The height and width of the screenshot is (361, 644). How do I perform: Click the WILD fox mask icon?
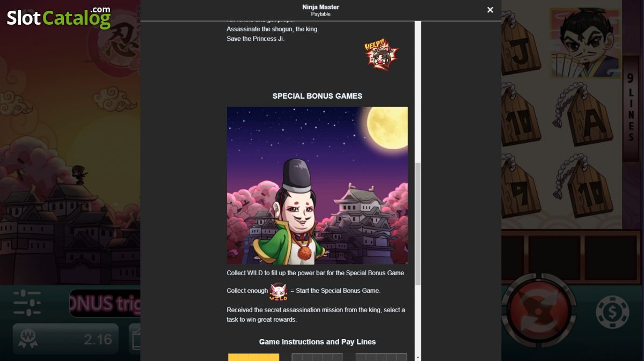point(279,291)
